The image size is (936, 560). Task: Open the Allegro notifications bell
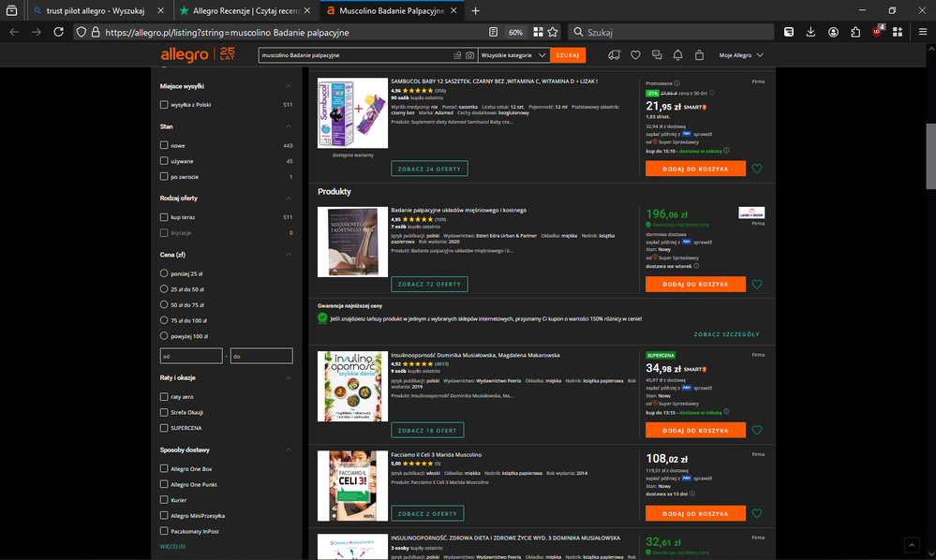pos(677,55)
